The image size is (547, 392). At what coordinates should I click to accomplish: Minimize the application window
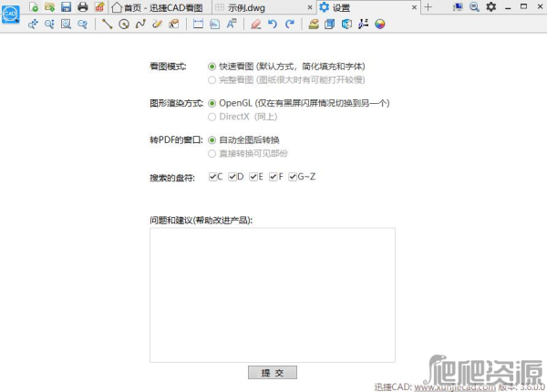pyautogui.click(x=508, y=7)
